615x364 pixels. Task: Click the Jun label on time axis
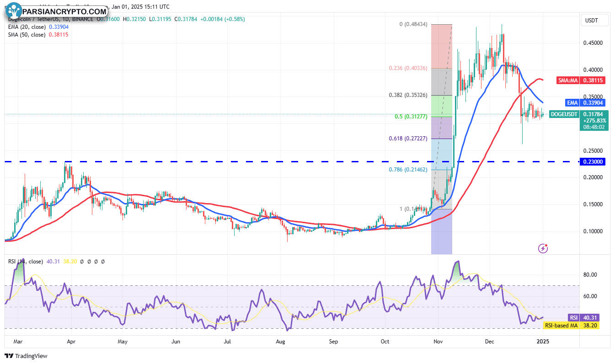pos(176,341)
